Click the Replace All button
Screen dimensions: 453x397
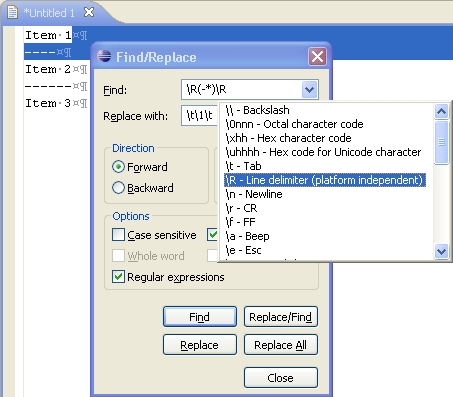pyautogui.click(x=281, y=345)
